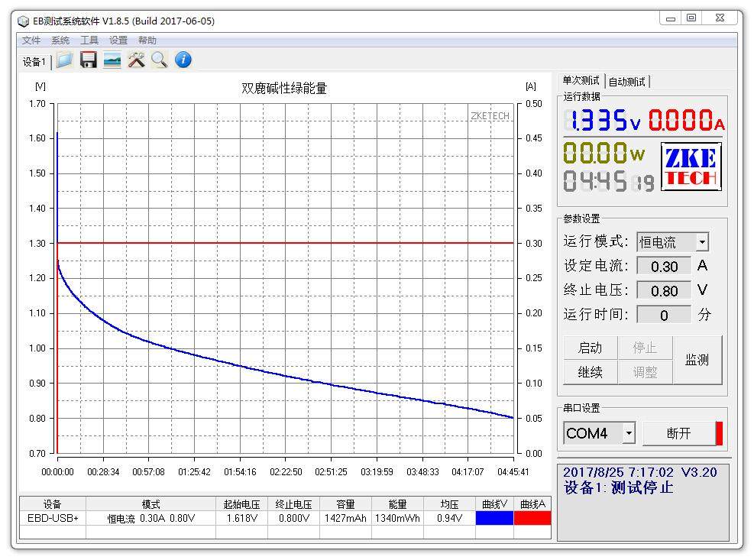Open the hammer and wrench settings icon
Viewport: 754px width, 560px height.
tap(136, 60)
